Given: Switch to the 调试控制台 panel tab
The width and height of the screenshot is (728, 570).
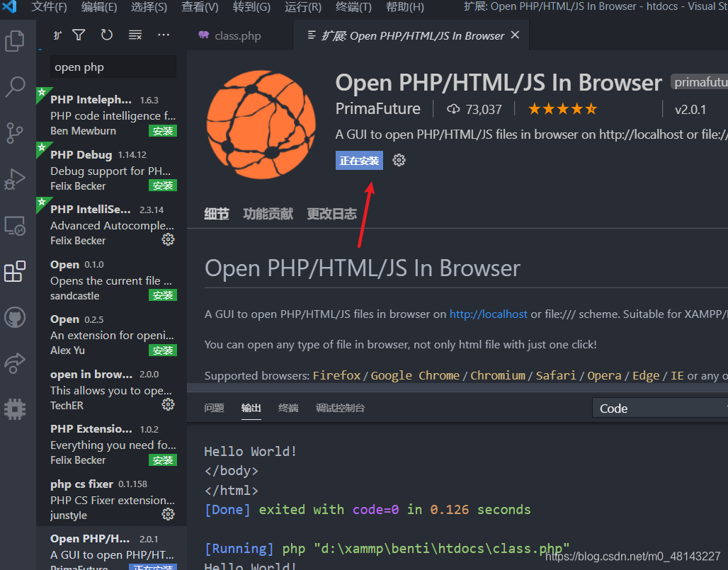Looking at the screenshot, I should 340,408.
